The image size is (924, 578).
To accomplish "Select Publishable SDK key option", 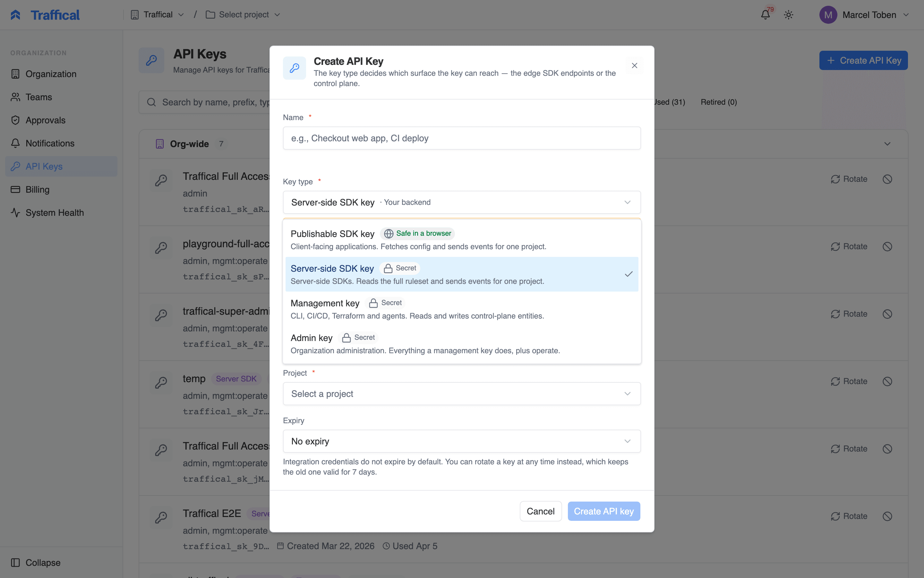I will (462, 240).
